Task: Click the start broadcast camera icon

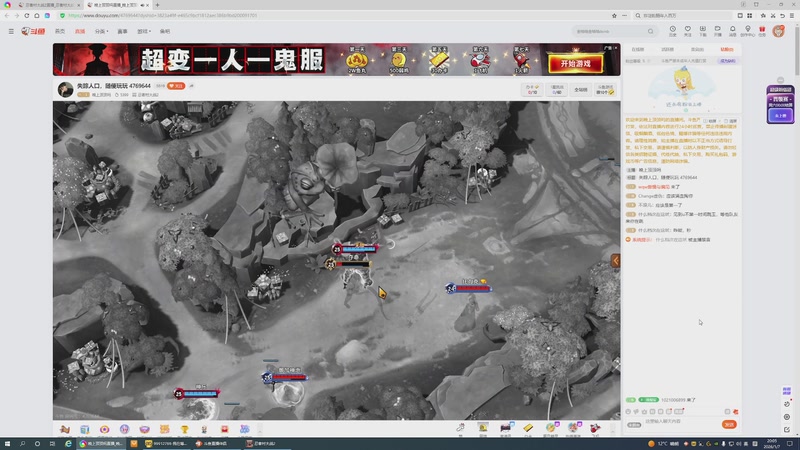Action: [717, 31]
